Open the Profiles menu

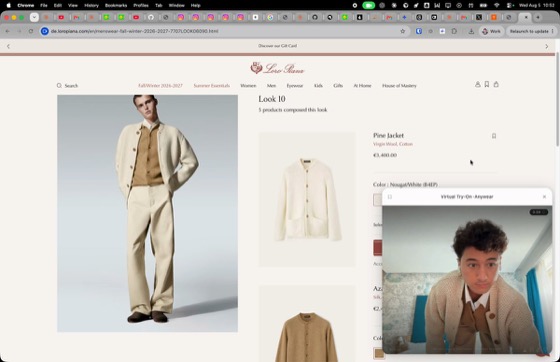pyautogui.click(x=141, y=5)
